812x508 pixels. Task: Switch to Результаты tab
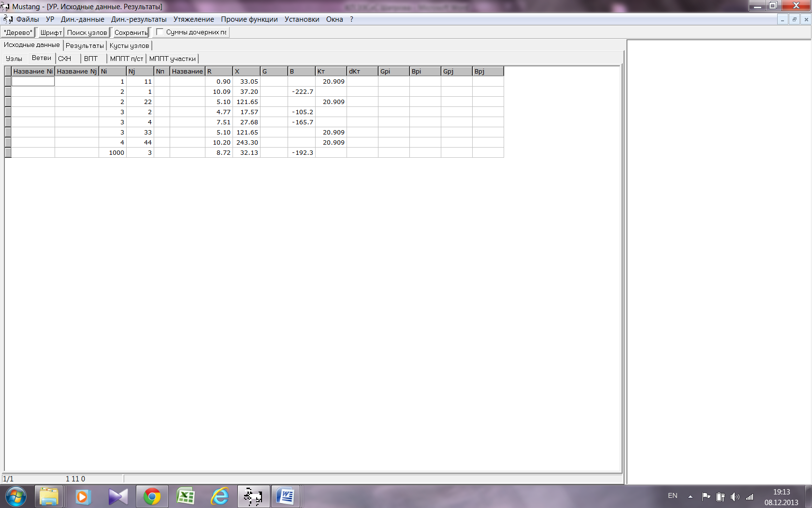(85, 45)
